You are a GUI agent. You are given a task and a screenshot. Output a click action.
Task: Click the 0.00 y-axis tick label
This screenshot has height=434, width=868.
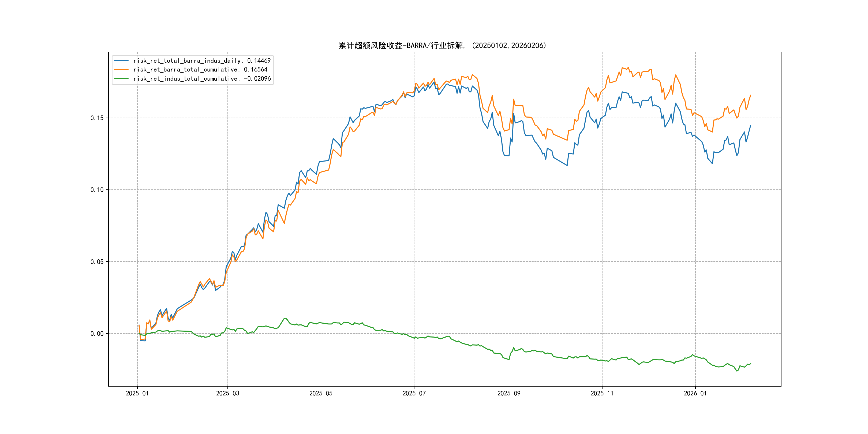[x=97, y=334]
